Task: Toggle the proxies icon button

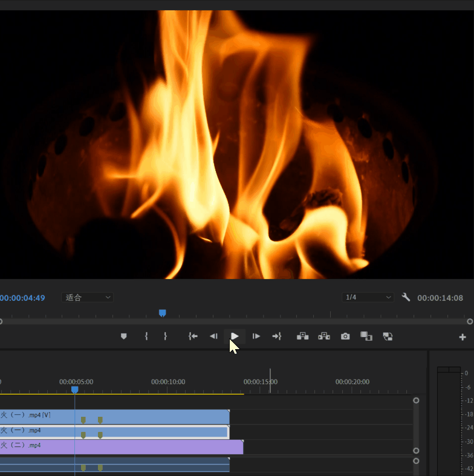Action: coord(388,336)
